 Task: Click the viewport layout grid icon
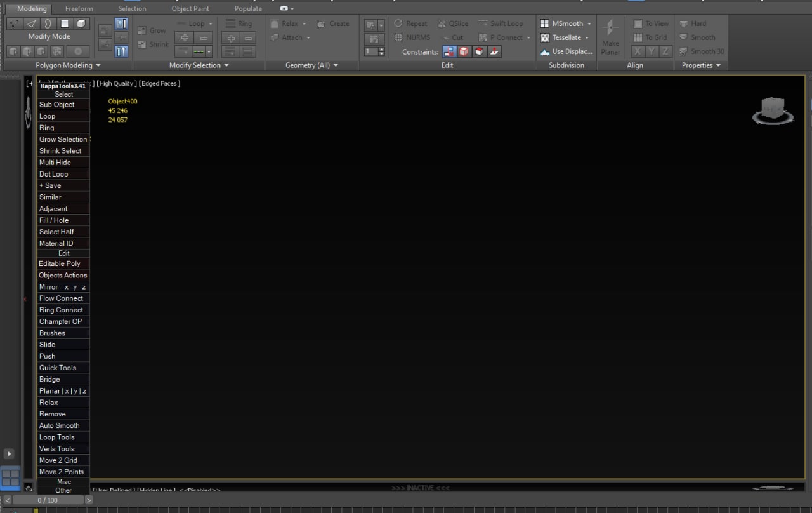coord(10,478)
